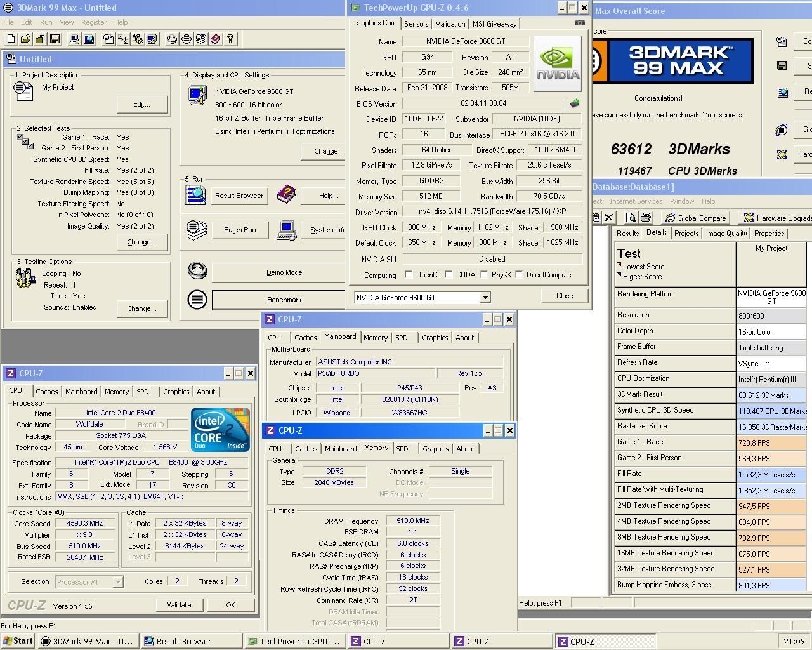The height and width of the screenshot is (650, 812).
Task: Switch to the Sensors tab in GPU-Z
Action: point(416,24)
